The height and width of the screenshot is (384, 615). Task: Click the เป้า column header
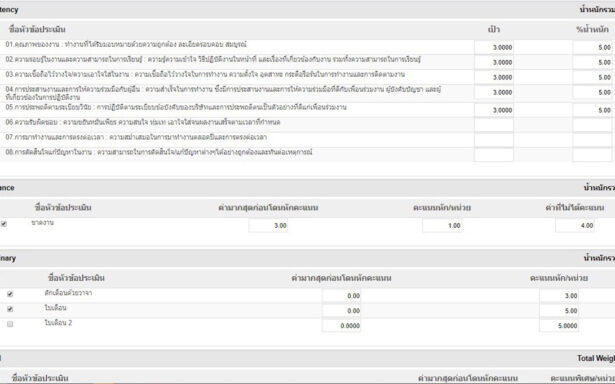494,29
